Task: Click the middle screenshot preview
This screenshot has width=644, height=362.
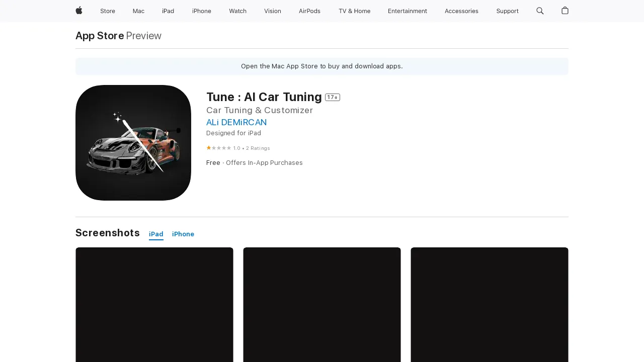Action: (x=321, y=304)
